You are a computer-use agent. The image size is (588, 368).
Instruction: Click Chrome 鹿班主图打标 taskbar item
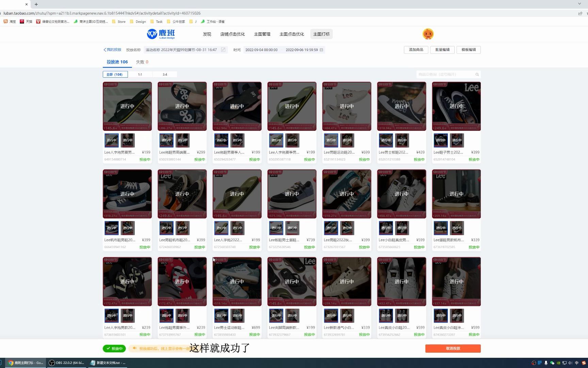[26, 363]
